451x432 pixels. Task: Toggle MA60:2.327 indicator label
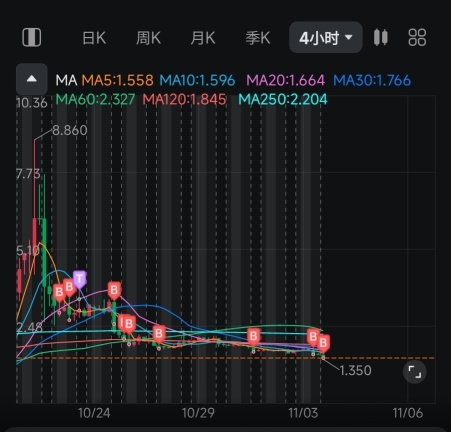[x=95, y=99]
